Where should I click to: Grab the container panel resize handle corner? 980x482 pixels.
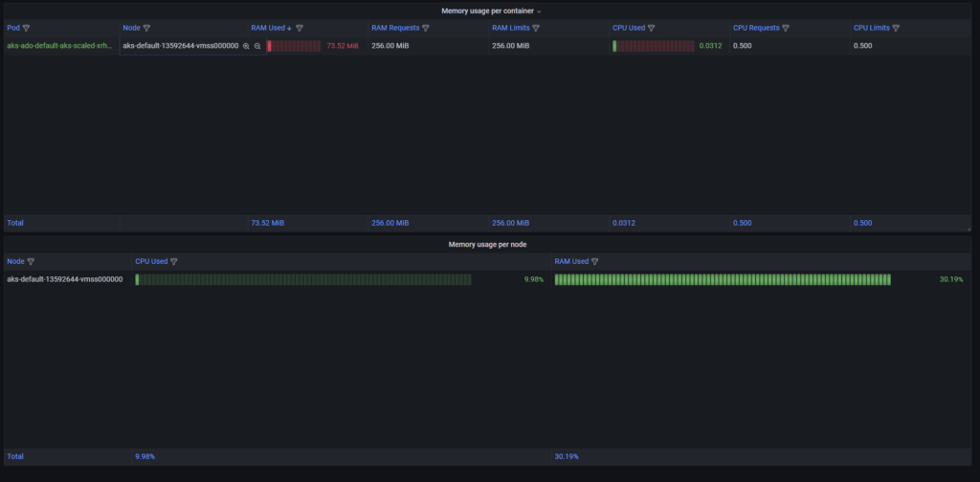969,230
